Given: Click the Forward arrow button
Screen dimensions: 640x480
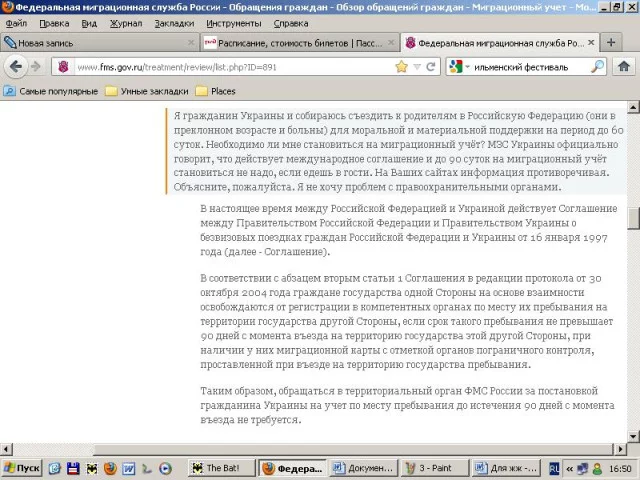Looking at the screenshot, I should coord(36,67).
